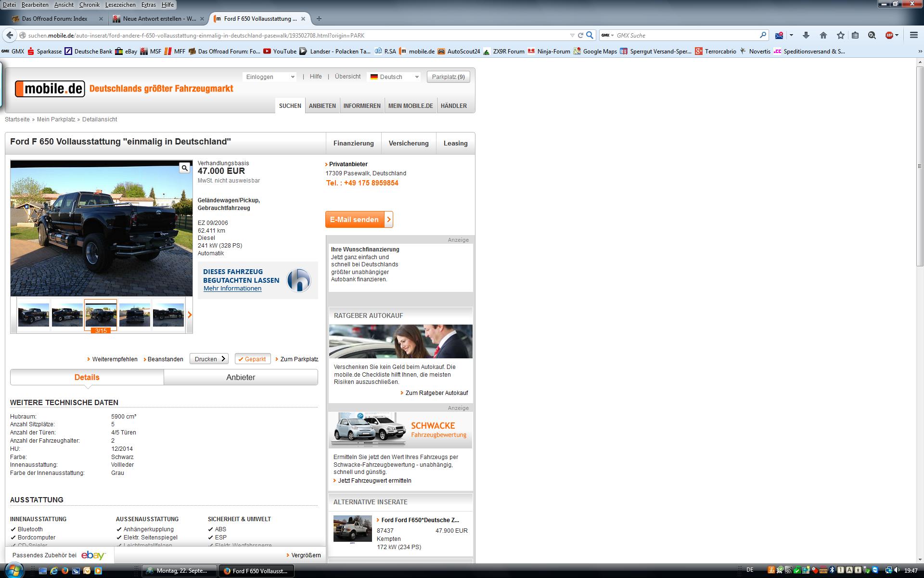Open the Firefox hamburger menu
The image size is (924, 578).
click(913, 35)
